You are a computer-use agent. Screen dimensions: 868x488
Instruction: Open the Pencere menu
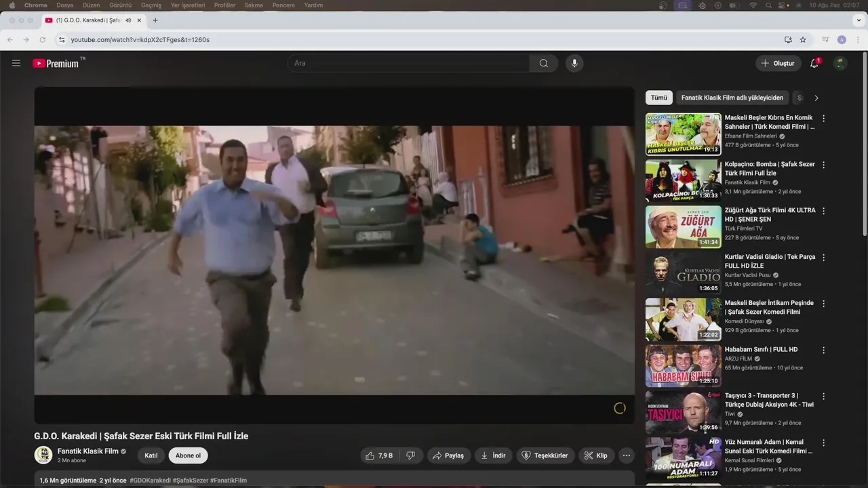283,5
